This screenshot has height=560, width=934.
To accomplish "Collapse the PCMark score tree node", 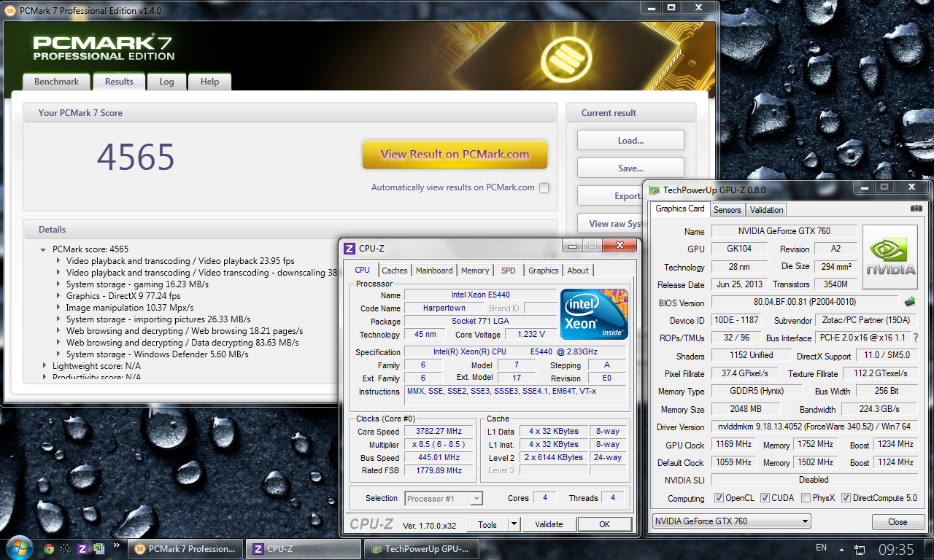I will pyautogui.click(x=44, y=249).
